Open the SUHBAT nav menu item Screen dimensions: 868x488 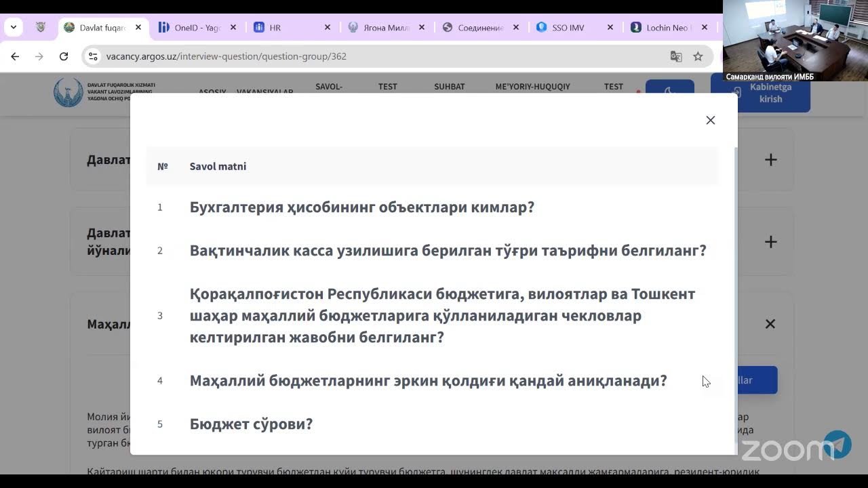(450, 87)
